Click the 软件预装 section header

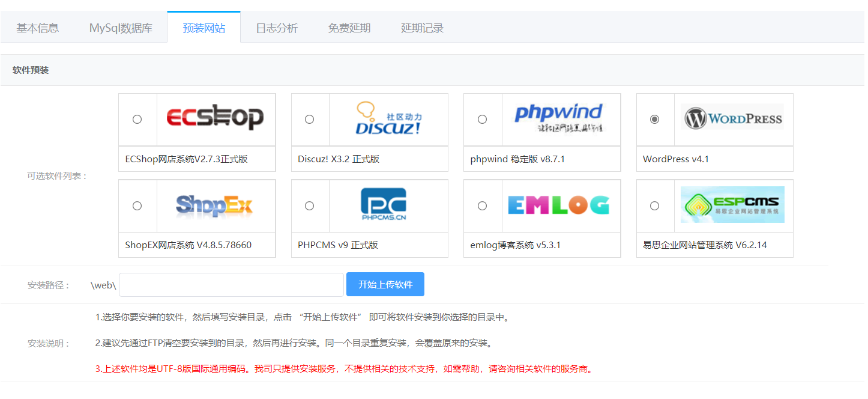point(31,70)
